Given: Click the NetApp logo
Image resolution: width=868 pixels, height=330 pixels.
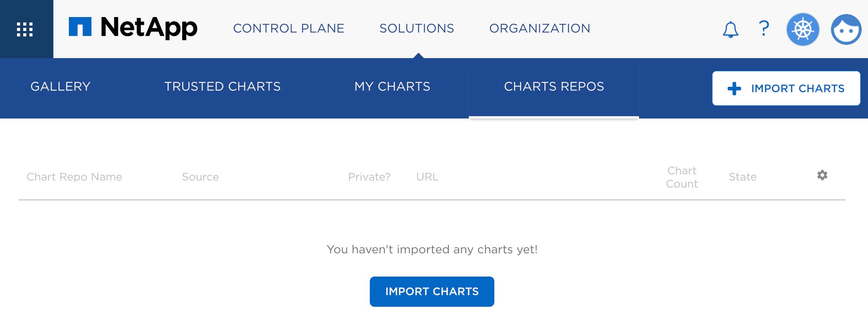Looking at the screenshot, I should [133, 27].
